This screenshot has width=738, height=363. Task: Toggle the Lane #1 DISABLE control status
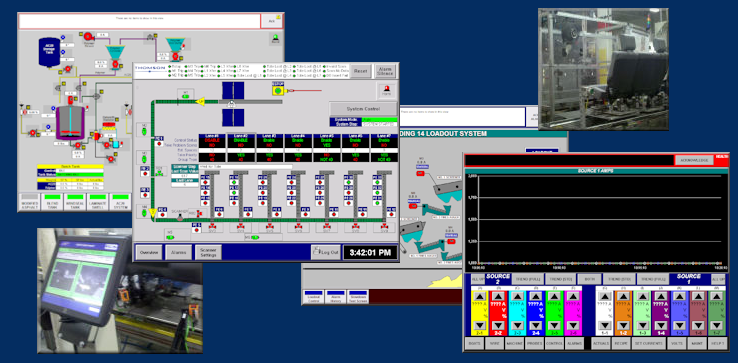point(212,141)
